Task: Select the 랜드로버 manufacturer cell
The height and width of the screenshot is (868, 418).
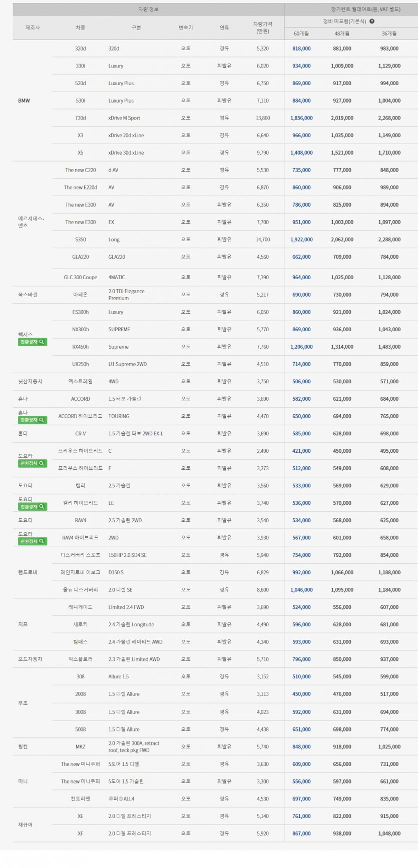Action: tap(28, 572)
